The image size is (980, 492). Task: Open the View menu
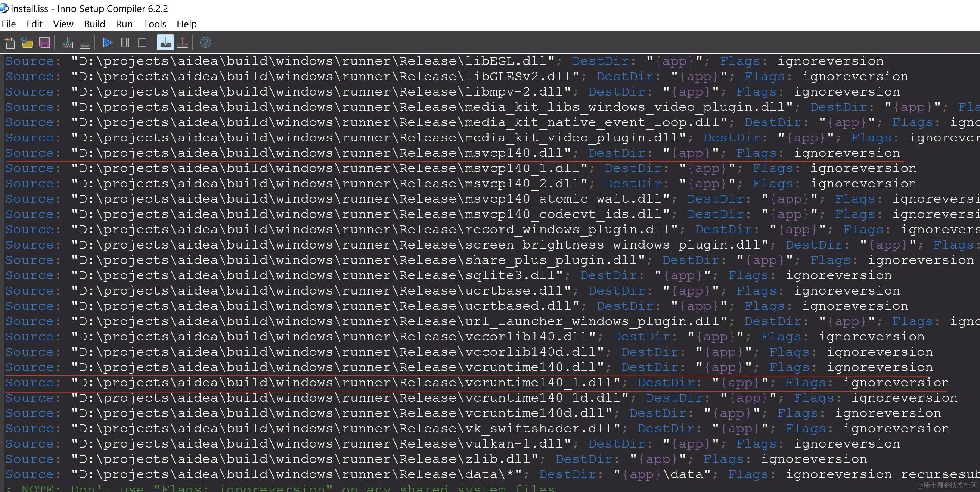click(63, 24)
